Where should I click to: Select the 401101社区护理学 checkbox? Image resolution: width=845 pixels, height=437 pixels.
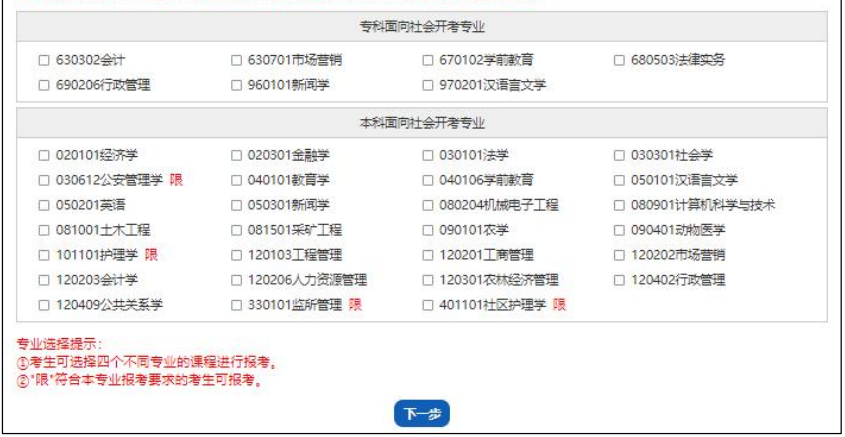[x=429, y=305]
